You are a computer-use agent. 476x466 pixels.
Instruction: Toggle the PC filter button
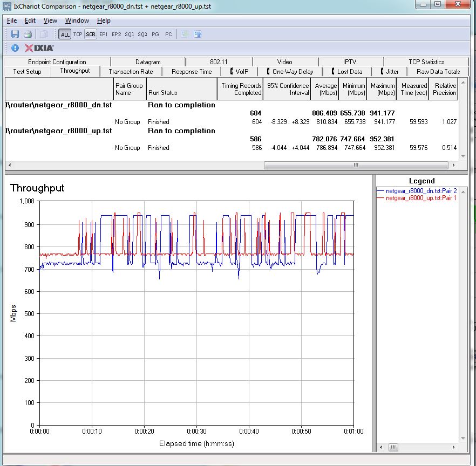click(x=168, y=35)
